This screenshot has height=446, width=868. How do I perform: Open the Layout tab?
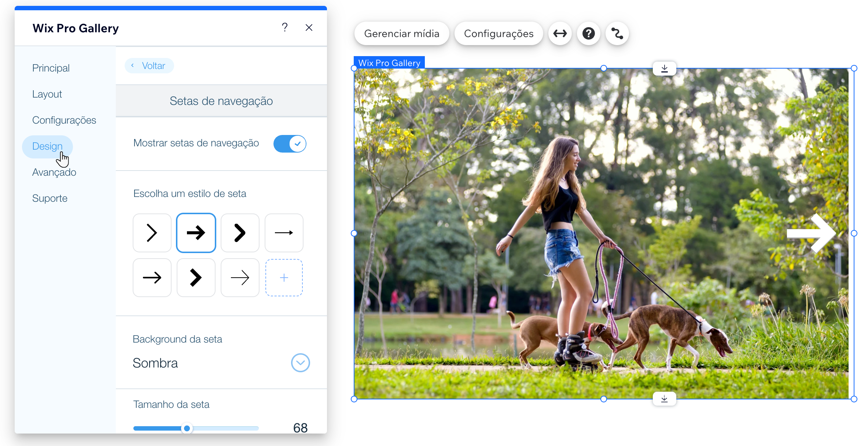pyautogui.click(x=47, y=94)
